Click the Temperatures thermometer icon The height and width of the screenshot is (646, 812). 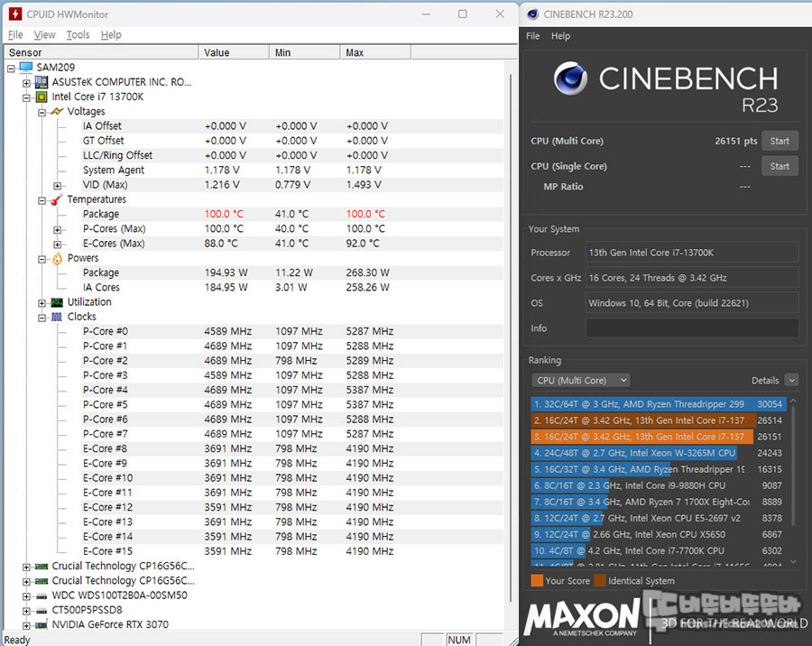(x=57, y=200)
